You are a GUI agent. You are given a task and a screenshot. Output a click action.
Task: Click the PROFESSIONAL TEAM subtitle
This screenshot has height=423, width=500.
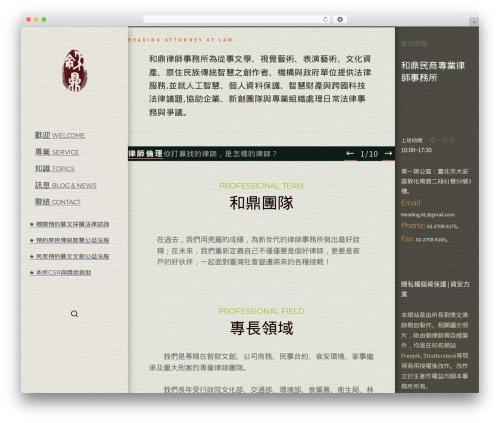tap(261, 186)
